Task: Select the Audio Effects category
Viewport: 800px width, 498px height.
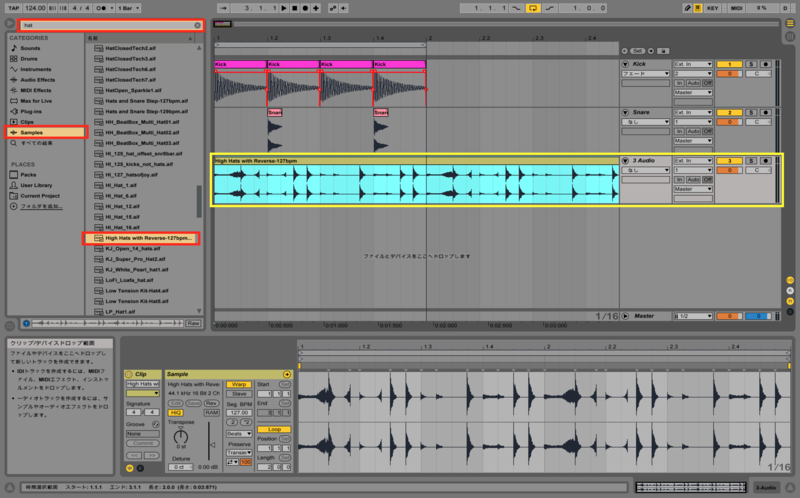Action: pyautogui.click(x=37, y=80)
